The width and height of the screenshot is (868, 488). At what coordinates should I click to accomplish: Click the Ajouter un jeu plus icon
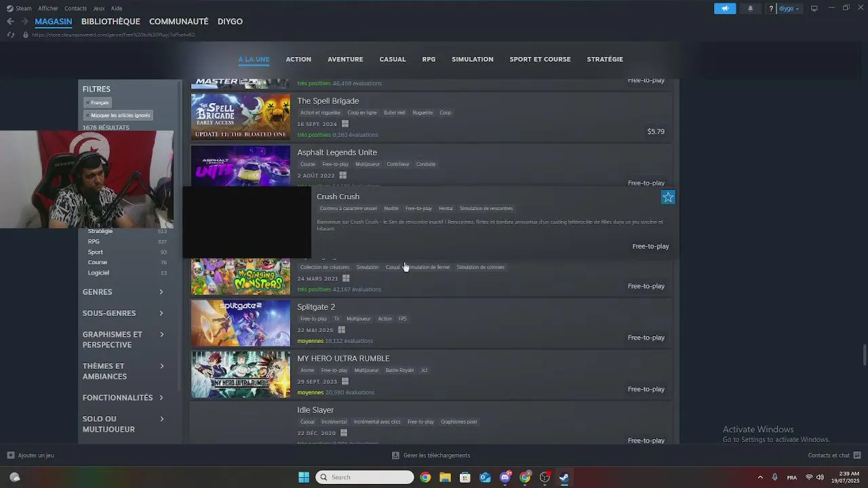[10, 455]
